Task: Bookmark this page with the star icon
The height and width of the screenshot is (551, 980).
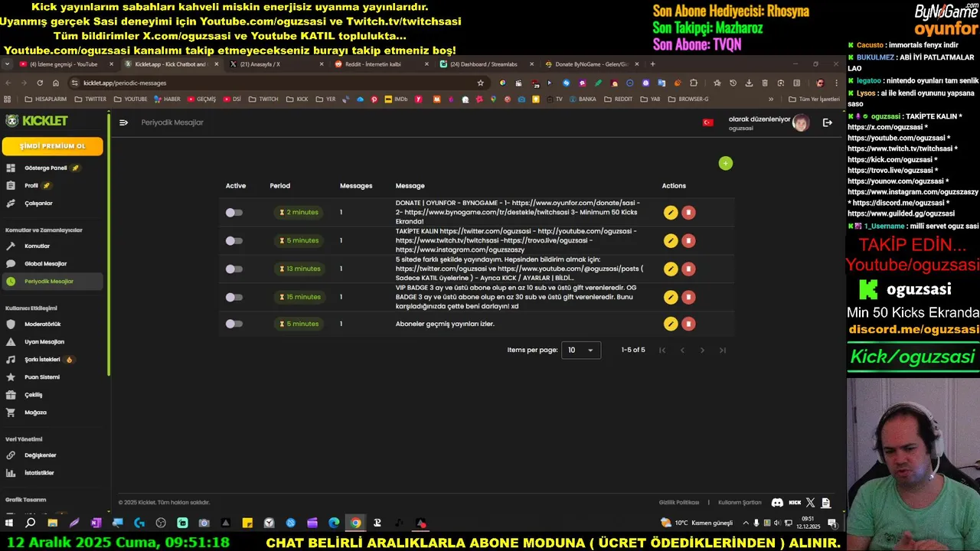Action: pyautogui.click(x=480, y=83)
